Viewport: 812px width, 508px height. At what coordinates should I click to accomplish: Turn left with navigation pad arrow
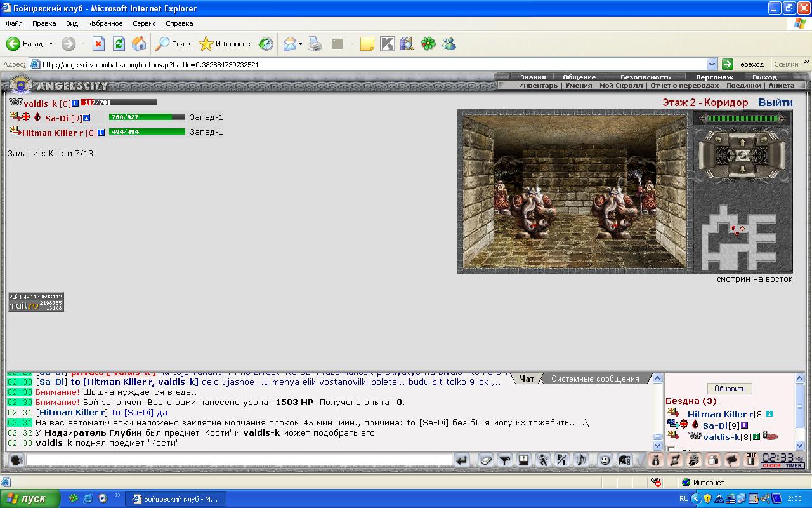(x=718, y=139)
